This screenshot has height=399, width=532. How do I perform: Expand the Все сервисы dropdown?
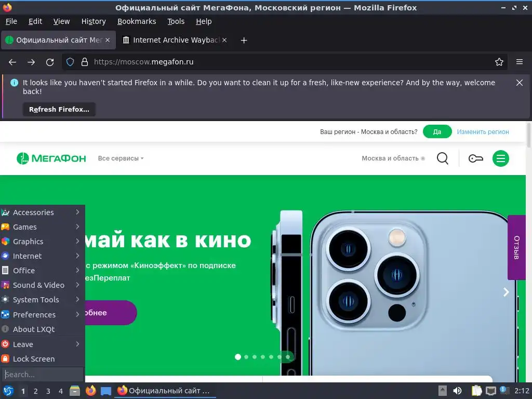click(x=121, y=158)
